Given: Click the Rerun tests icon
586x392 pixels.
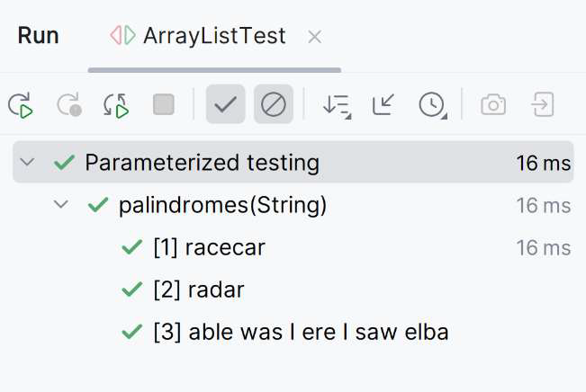Looking at the screenshot, I should [21, 105].
